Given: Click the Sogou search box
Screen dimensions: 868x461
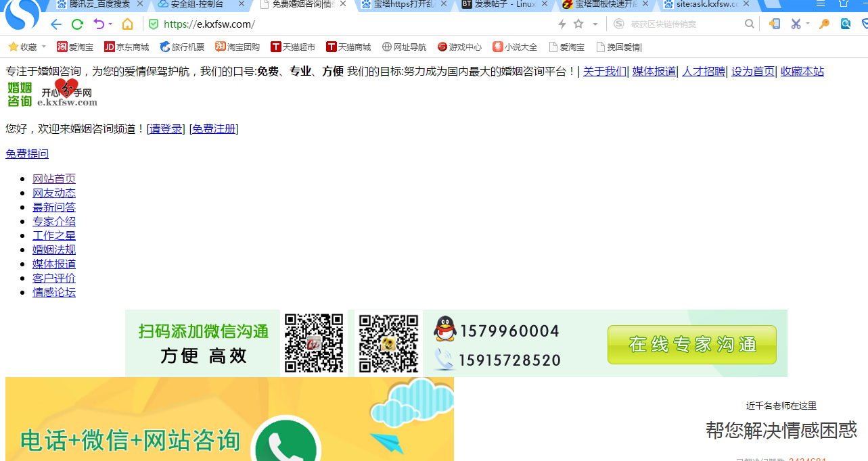Looking at the screenshot, I should tap(683, 24).
